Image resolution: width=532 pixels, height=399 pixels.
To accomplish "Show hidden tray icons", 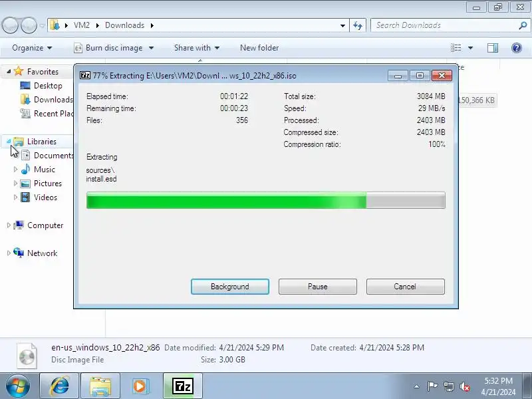I will coord(416,386).
